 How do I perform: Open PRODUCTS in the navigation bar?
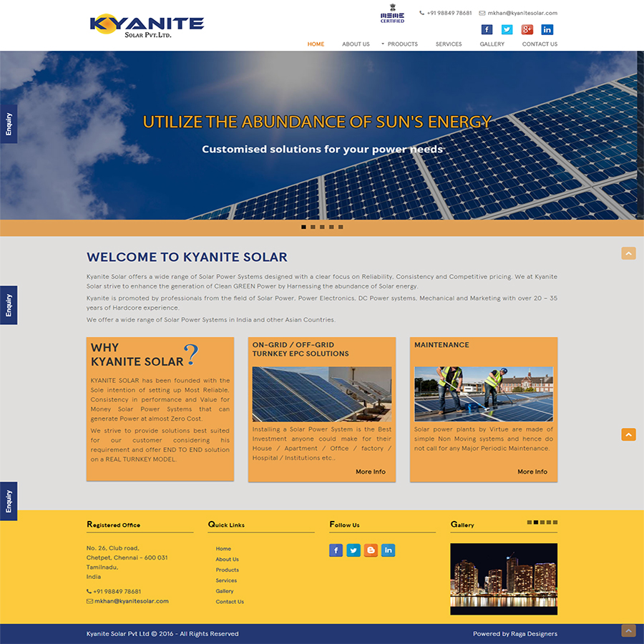[x=402, y=44]
